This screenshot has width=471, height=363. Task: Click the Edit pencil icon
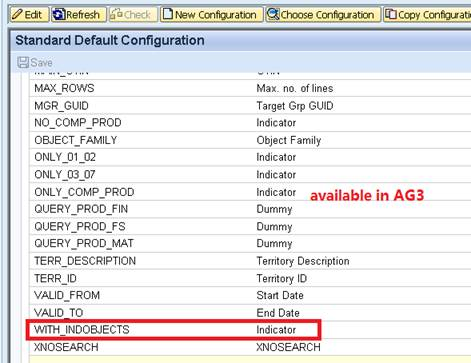[17, 15]
